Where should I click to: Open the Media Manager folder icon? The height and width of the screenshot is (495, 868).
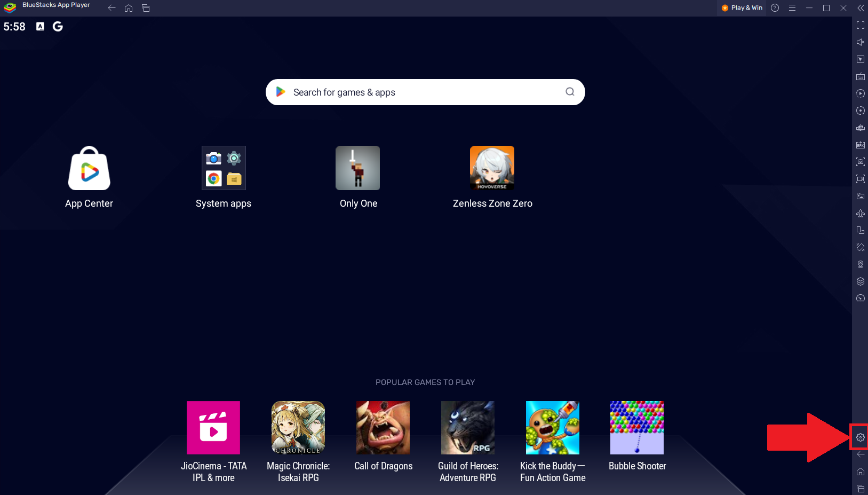(860, 196)
